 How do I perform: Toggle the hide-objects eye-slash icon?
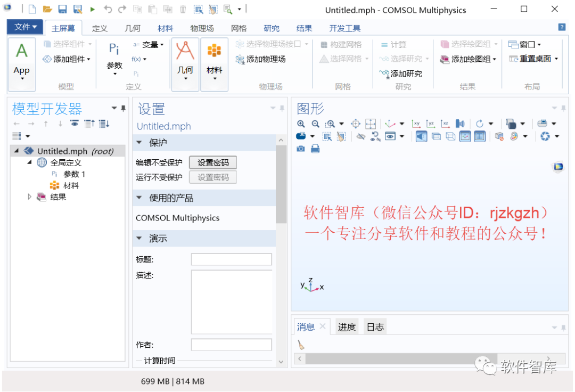pos(361,136)
